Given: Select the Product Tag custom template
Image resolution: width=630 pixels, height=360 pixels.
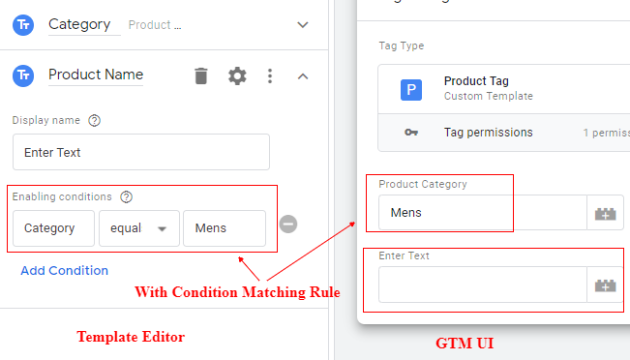Looking at the screenshot, I should [504, 89].
